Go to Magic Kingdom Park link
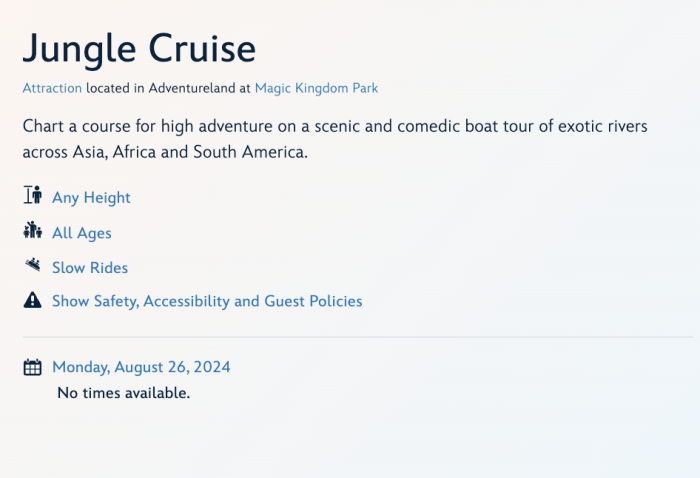Screen dimensions: 700x478 click(x=316, y=88)
